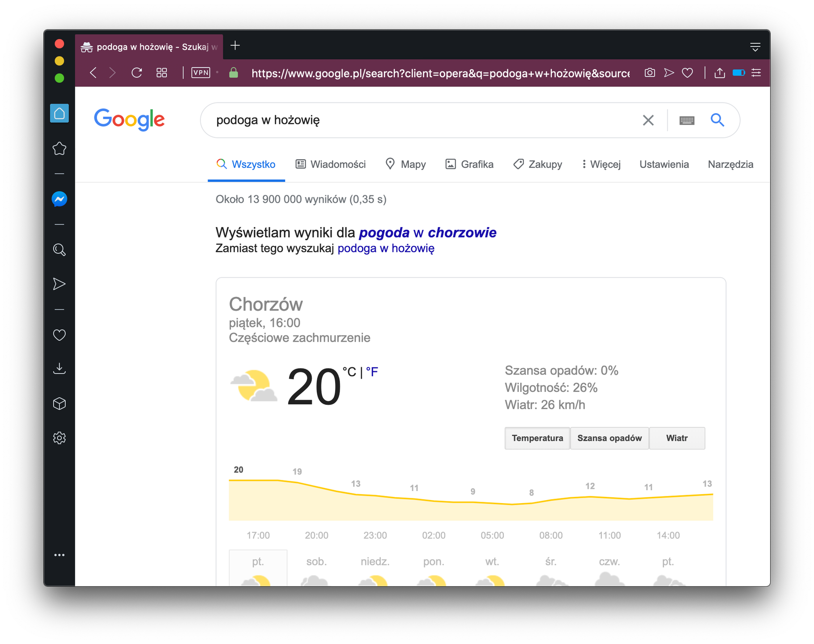
Task: Open sidebar three-dots setup menu
Action: pos(59,555)
